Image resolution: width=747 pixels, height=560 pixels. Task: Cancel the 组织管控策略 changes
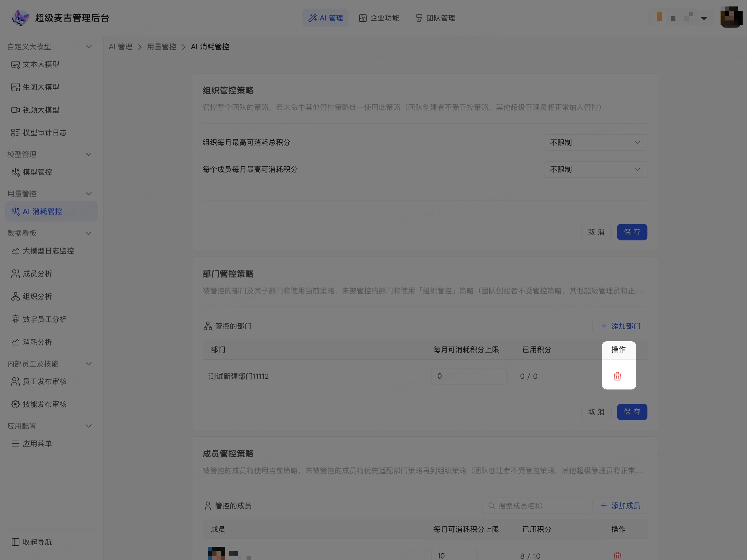[x=596, y=232]
